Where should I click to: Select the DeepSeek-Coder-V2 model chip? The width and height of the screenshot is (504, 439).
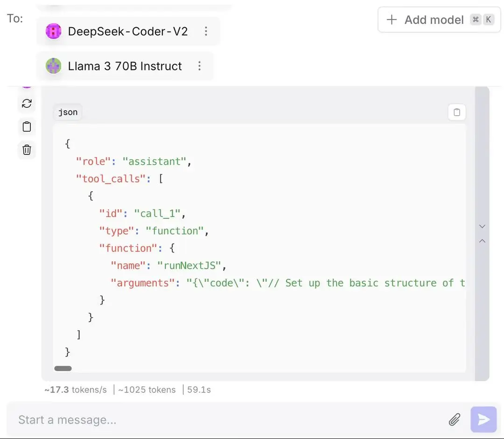click(x=128, y=31)
